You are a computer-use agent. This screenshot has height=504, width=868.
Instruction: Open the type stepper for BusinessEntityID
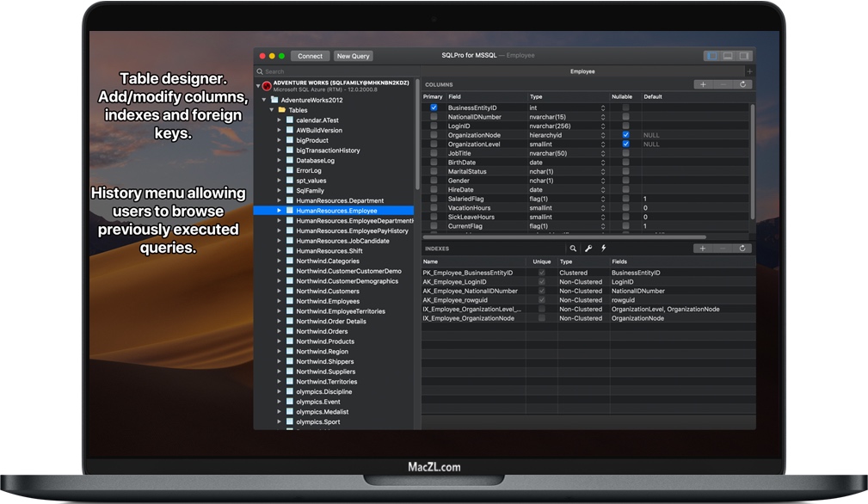pos(603,107)
